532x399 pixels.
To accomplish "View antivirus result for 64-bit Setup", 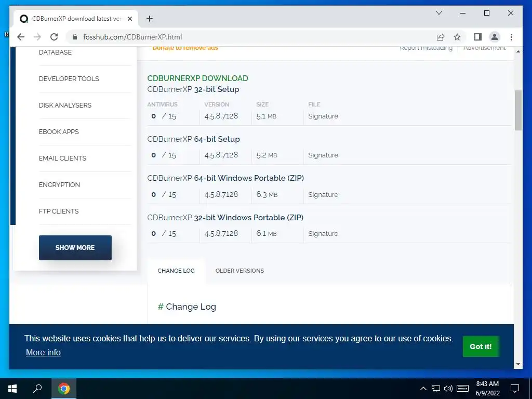I will pyautogui.click(x=164, y=155).
